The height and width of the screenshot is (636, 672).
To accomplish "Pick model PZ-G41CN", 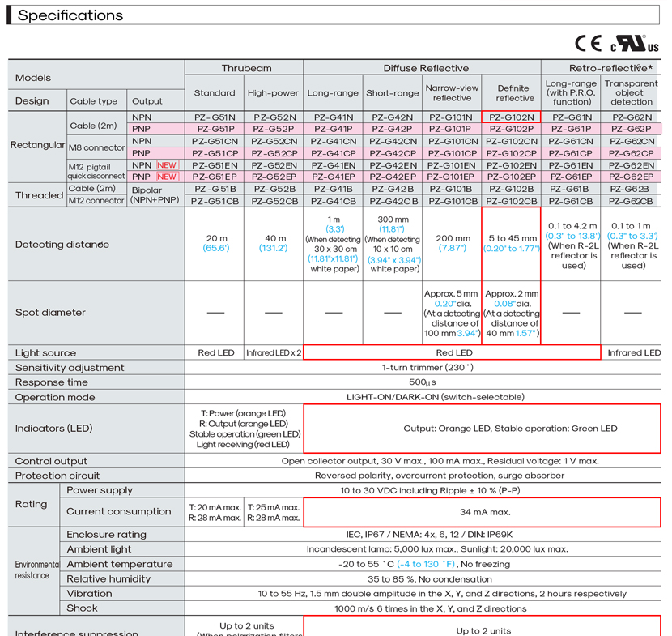I will (334, 142).
